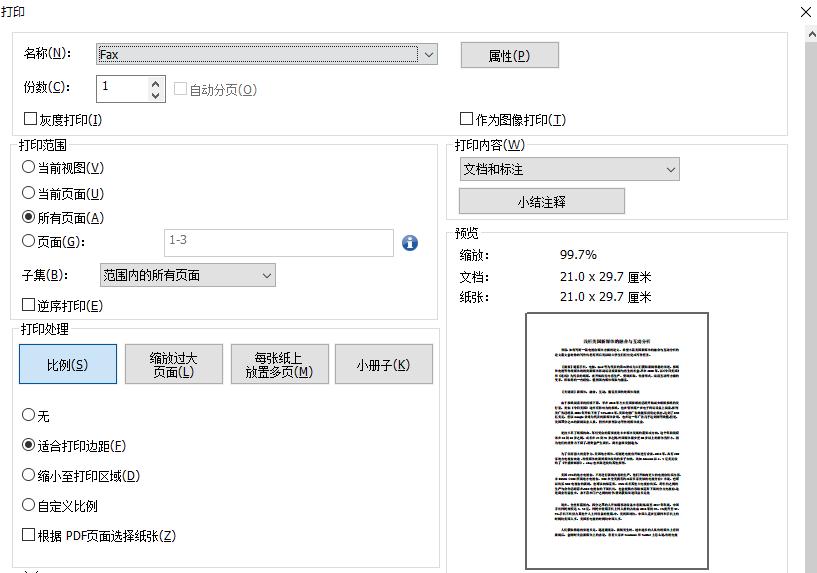Image resolution: width=817 pixels, height=573 pixels.
Task: Select 页面(G) page range radio button
Action: click(x=28, y=241)
